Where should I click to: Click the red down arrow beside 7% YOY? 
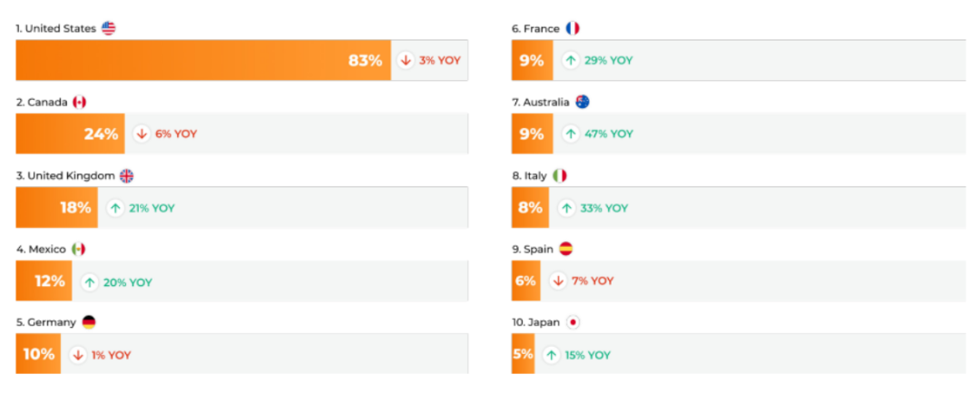(558, 281)
